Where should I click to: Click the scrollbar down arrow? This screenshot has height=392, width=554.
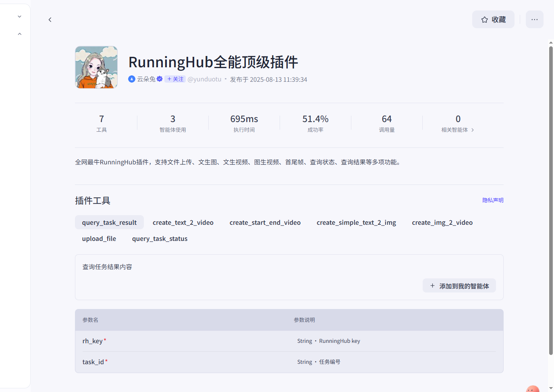coord(551,388)
